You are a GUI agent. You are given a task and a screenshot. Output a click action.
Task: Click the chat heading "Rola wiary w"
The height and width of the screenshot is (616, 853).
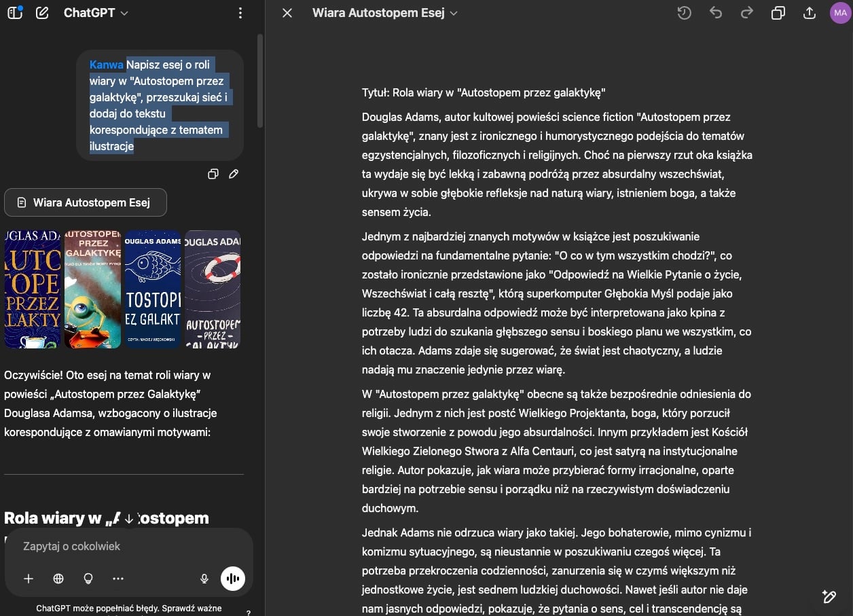point(107,518)
